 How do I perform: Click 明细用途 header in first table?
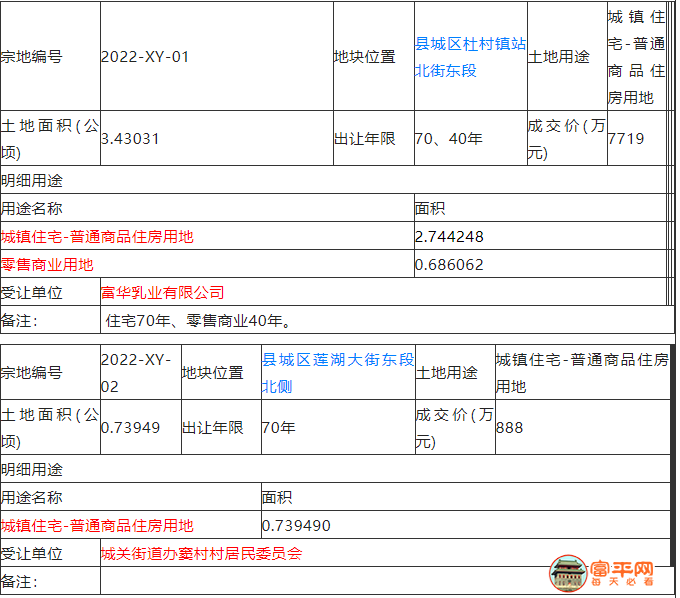click(32, 180)
